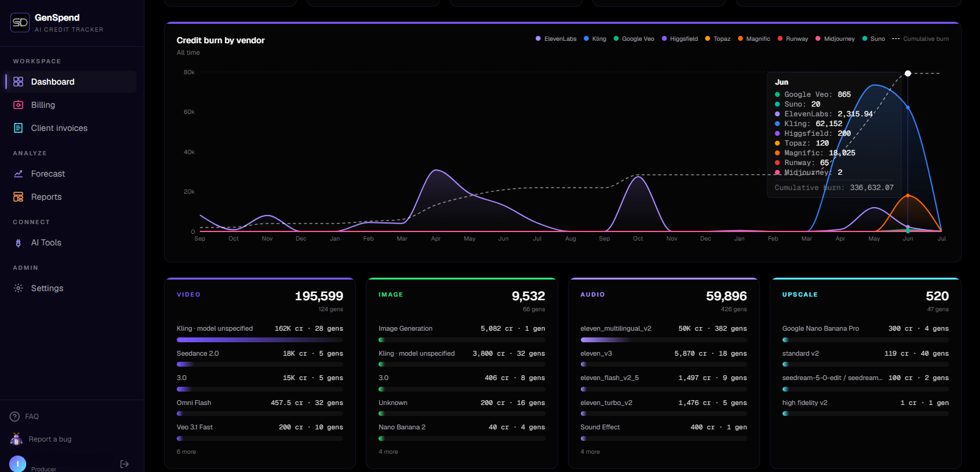This screenshot has width=980, height=472.
Task: Click the Audio total 59,896
Action: (726, 296)
